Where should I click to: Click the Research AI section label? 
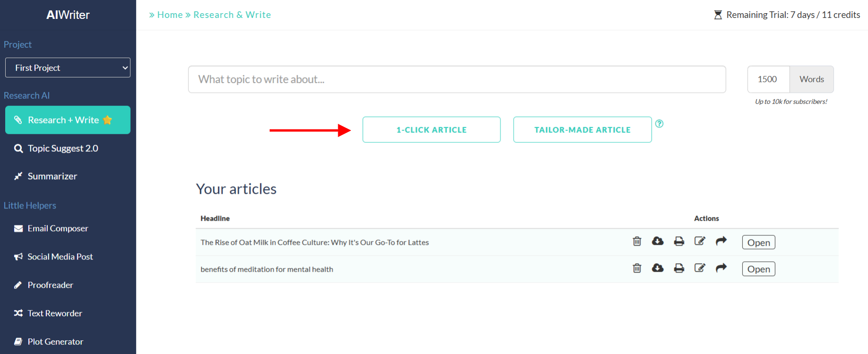26,95
